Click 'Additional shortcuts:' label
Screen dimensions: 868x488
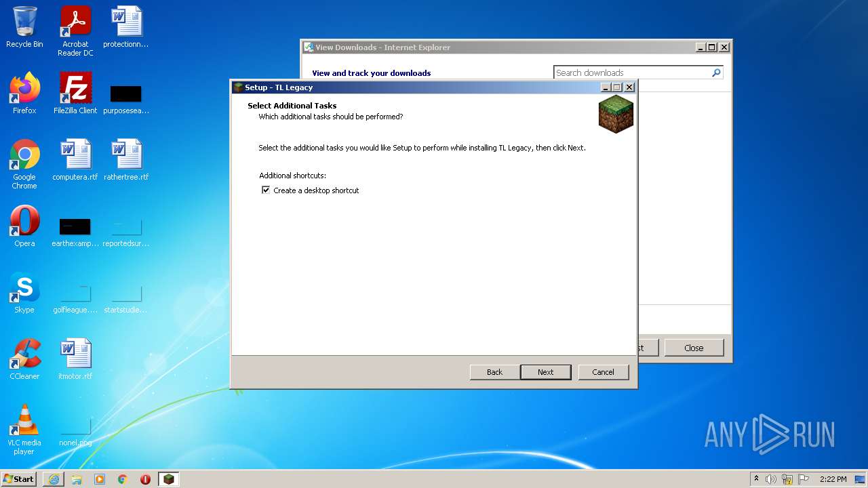[292, 176]
